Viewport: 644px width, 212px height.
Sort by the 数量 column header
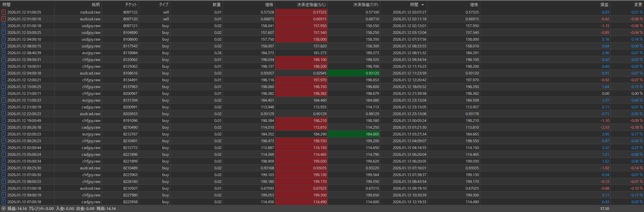217,5
